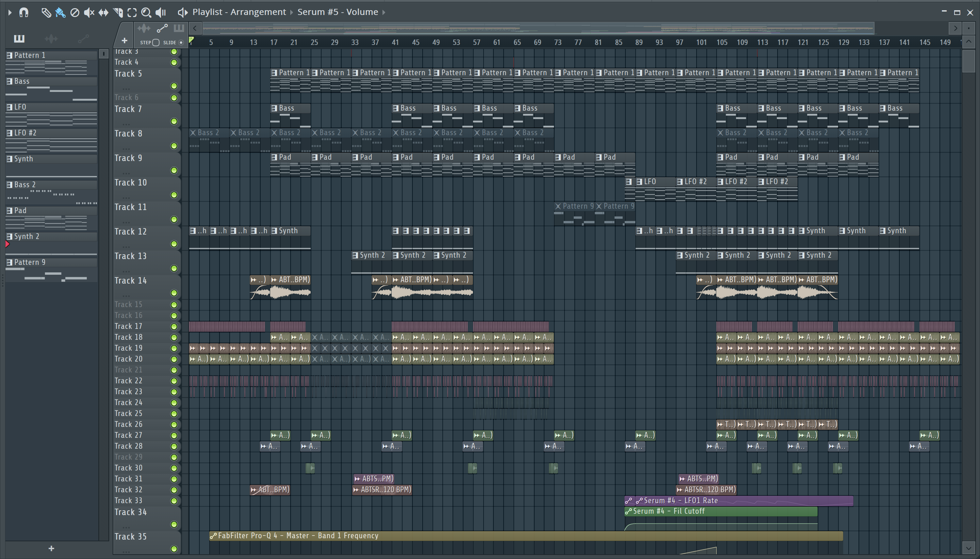Screen dimensions: 980x559
Task: Expand the arrow after Serum #5 - Volume
Action: (x=383, y=12)
